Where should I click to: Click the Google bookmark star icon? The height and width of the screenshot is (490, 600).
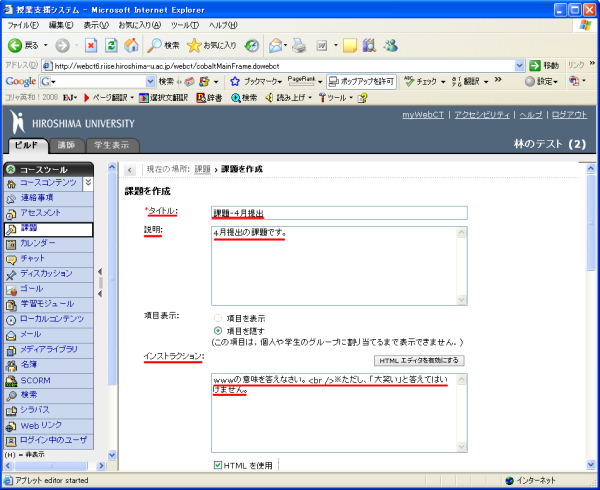click(235, 81)
